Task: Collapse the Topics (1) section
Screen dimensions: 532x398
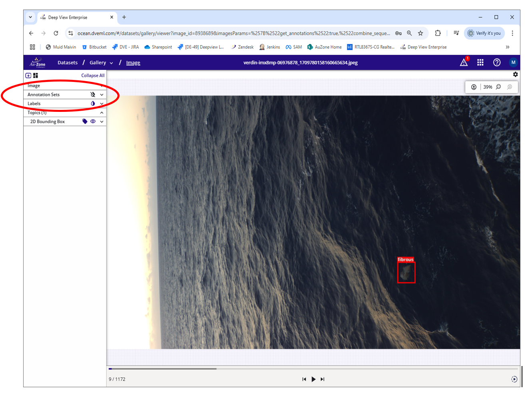Action: pyautogui.click(x=102, y=113)
